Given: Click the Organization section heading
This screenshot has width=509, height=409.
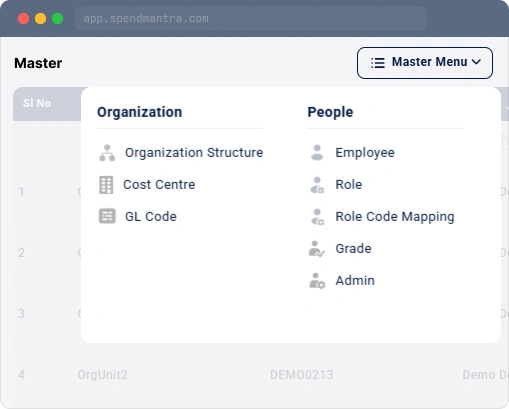Looking at the screenshot, I should pos(140,112).
